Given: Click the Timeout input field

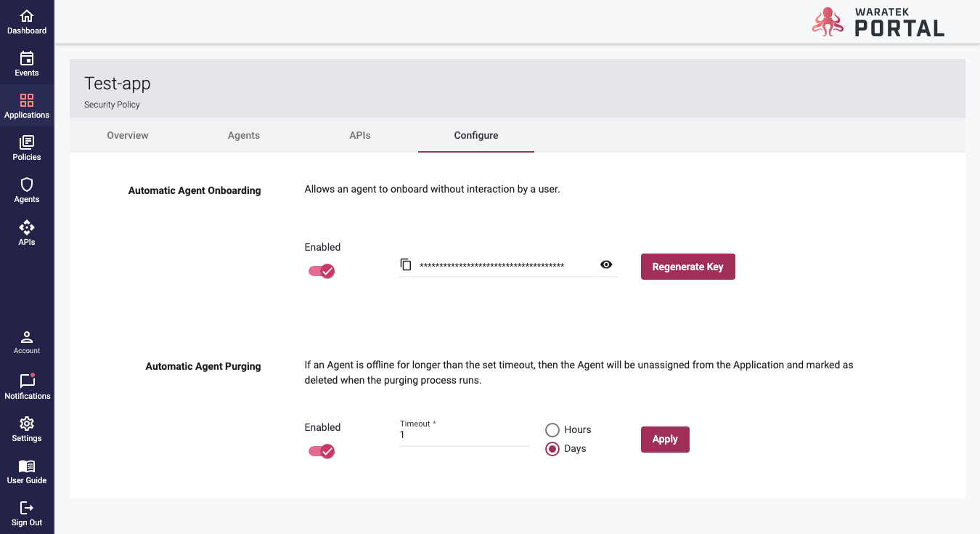Looking at the screenshot, I should 464,435.
